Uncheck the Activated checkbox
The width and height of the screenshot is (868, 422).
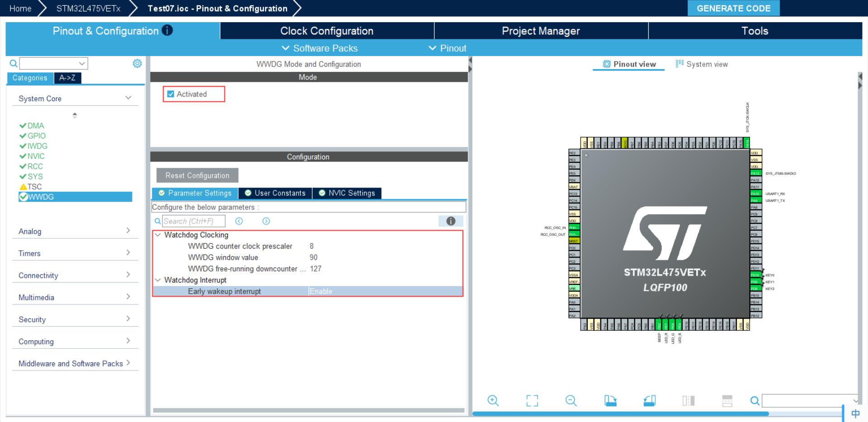tap(170, 94)
